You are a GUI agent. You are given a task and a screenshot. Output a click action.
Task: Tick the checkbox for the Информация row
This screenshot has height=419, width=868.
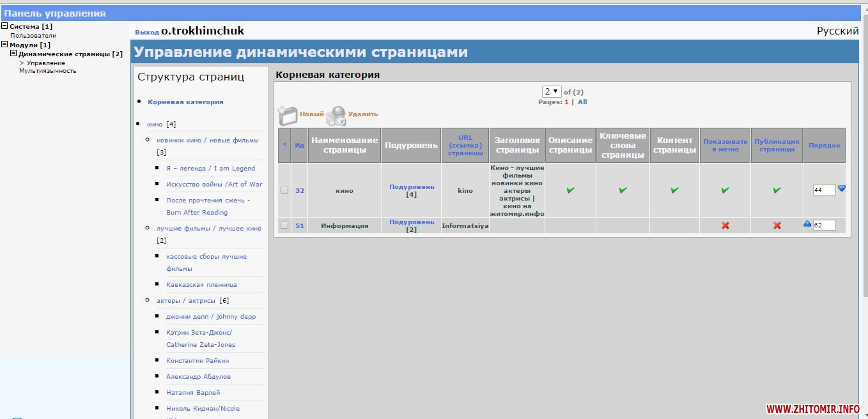(284, 225)
